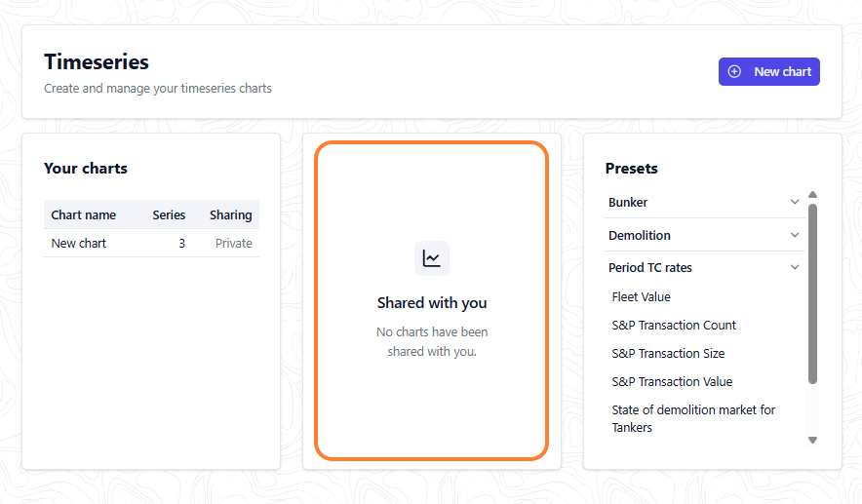Click the line chart icon above Shared with you
Screen dimensions: 862x504
pyautogui.click(x=432, y=258)
